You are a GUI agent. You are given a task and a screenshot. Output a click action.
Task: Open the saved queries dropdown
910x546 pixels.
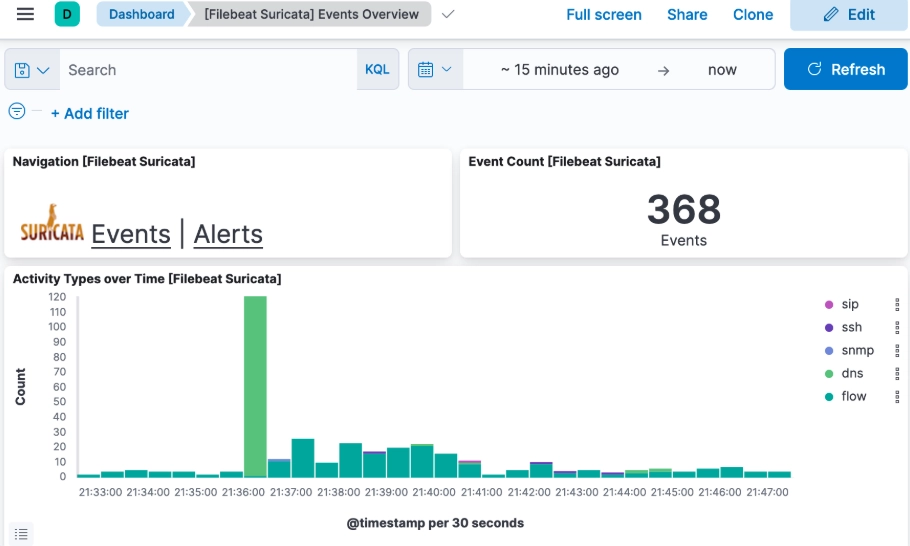(32, 70)
